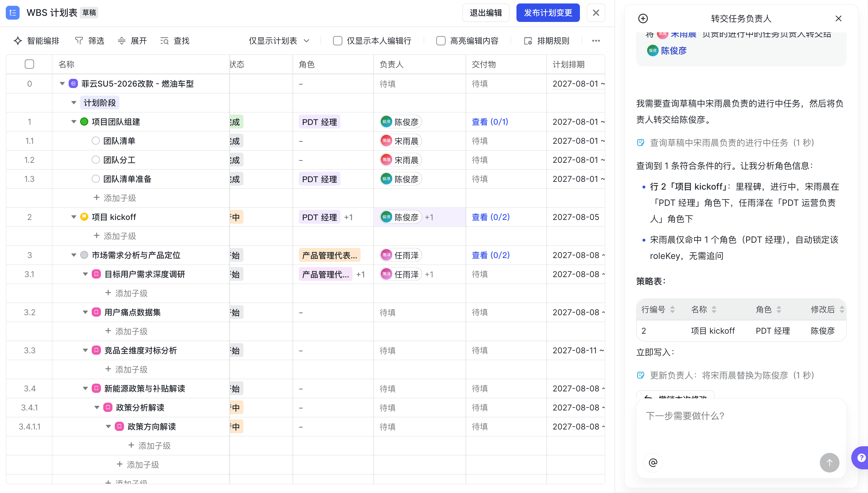
Task: Click date 2027-08-05 in kickoff row
Action: [576, 217]
